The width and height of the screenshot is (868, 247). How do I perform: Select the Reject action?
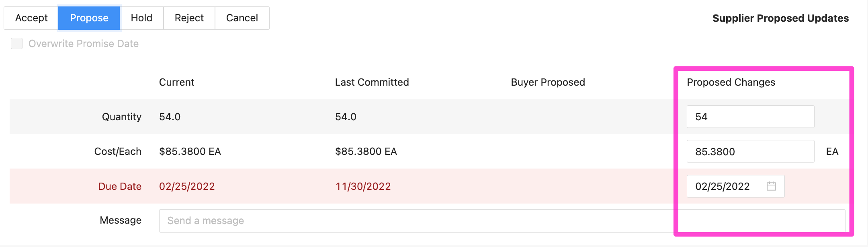point(189,18)
